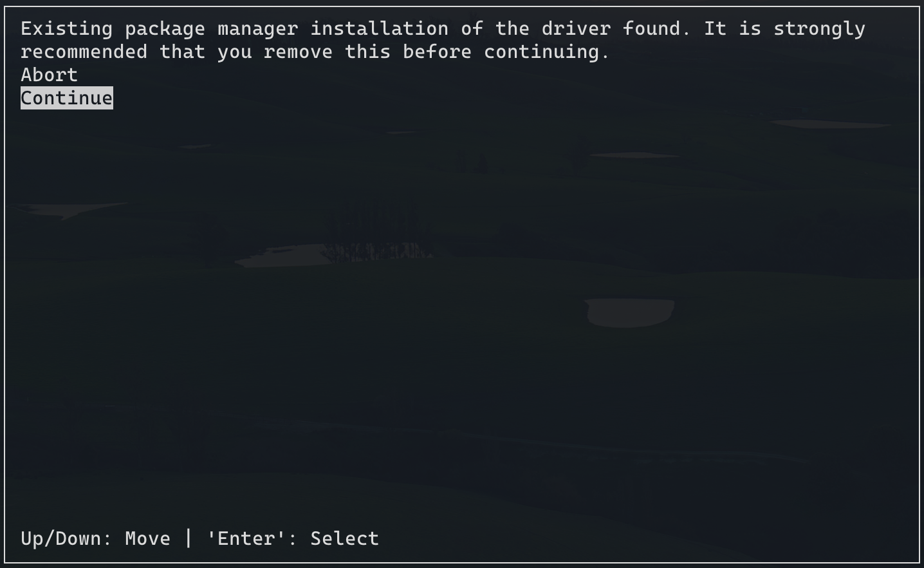This screenshot has height=568, width=924.
Task: Click the word 'installation' in the message
Action: [380, 29]
